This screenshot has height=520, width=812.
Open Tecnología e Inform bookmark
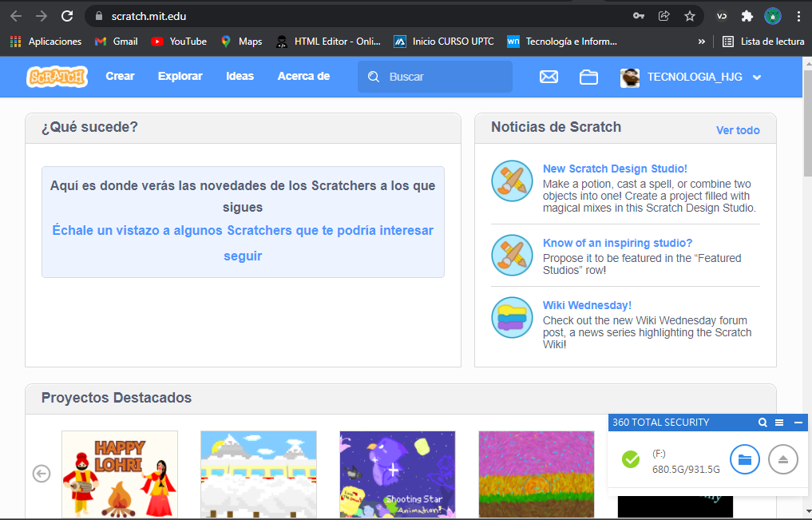pos(562,42)
